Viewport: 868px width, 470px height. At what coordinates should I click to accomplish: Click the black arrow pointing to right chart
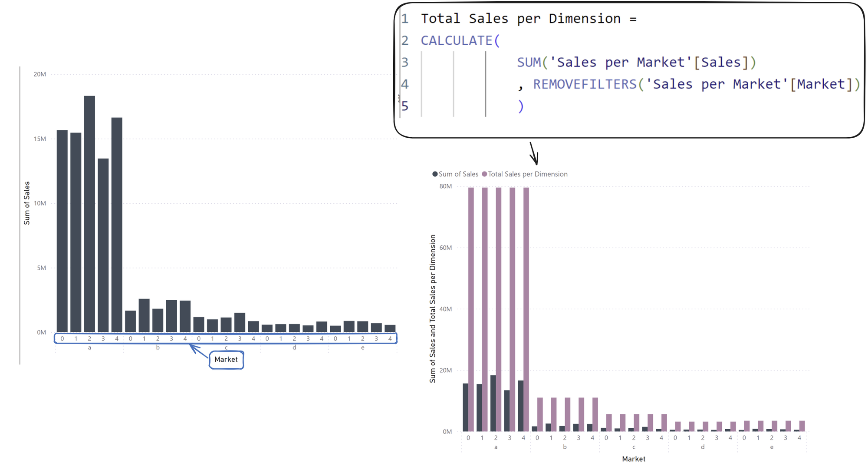pos(534,154)
